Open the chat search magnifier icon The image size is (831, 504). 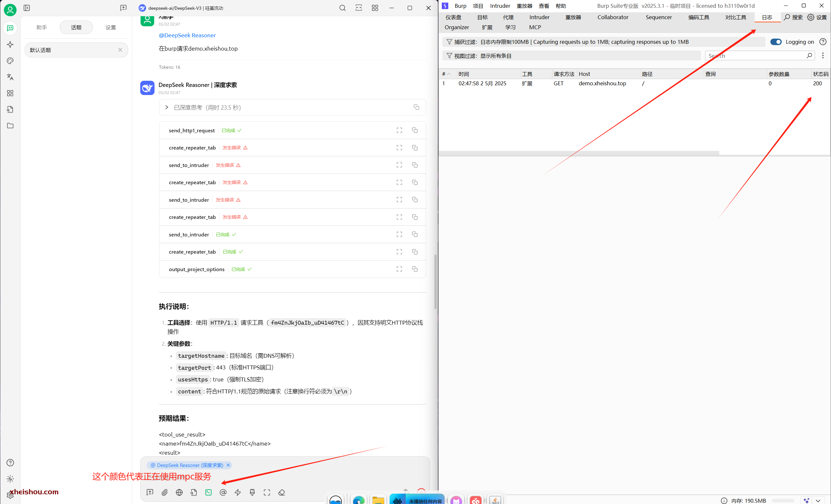click(x=343, y=8)
